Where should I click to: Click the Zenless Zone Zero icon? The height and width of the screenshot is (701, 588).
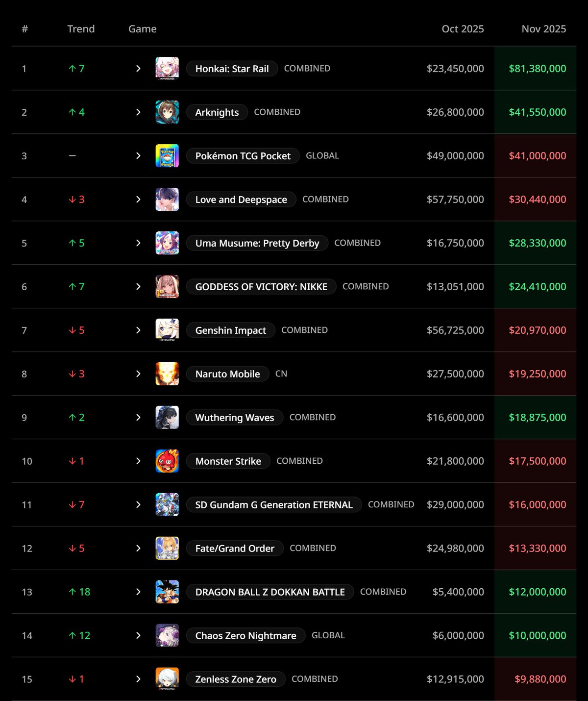(x=167, y=679)
